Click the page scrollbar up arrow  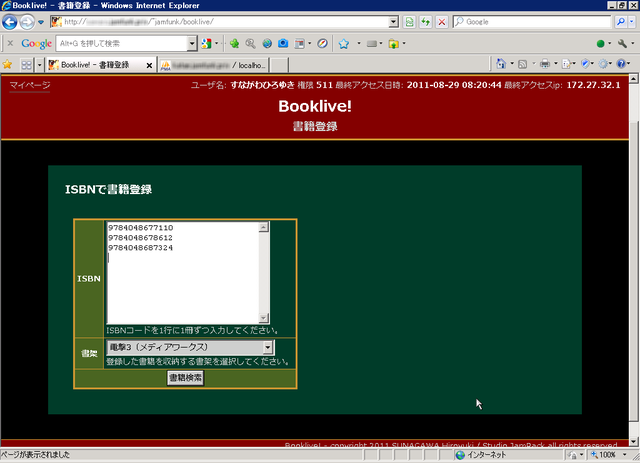(633, 78)
